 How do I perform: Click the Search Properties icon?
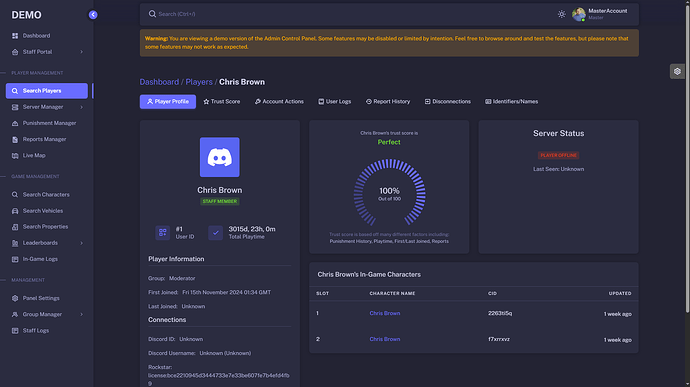15,227
